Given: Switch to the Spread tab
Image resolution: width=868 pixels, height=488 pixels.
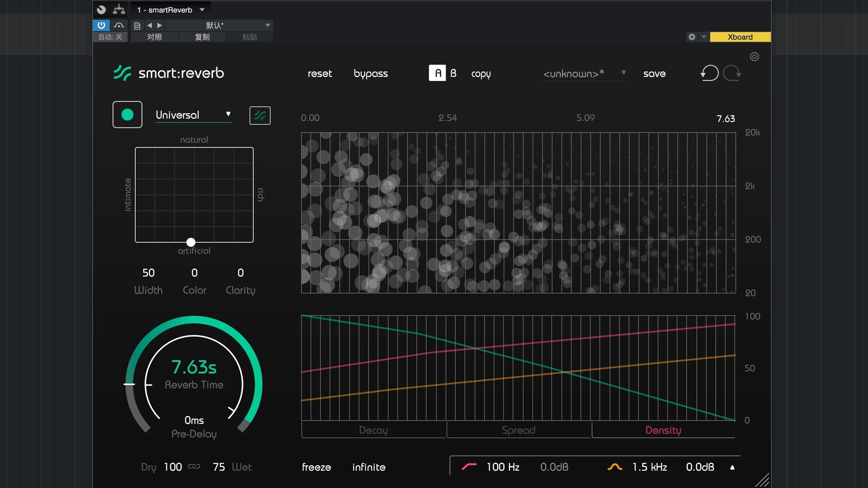Looking at the screenshot, I should click(x=518, y=430).
